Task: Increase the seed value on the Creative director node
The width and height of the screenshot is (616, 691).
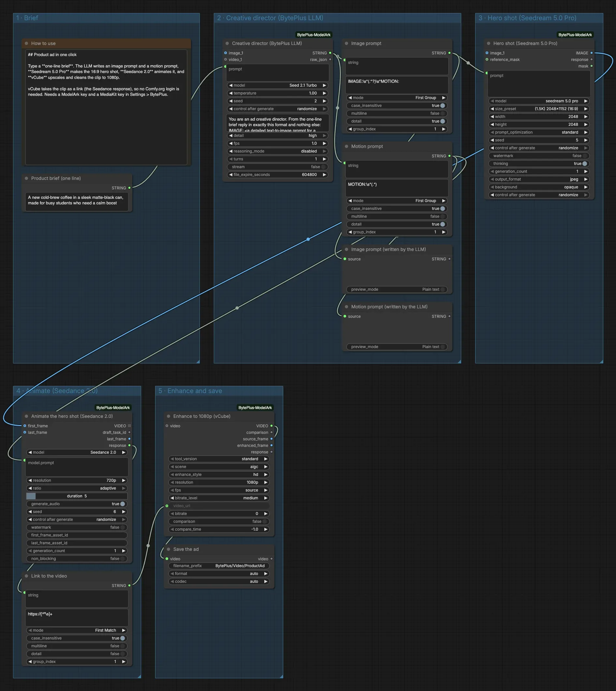Action: [324, 101]
